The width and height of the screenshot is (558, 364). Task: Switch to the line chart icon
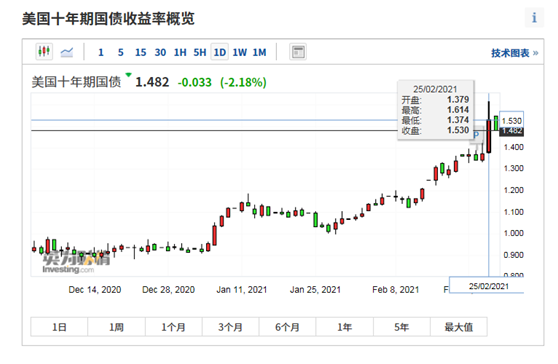67,52
